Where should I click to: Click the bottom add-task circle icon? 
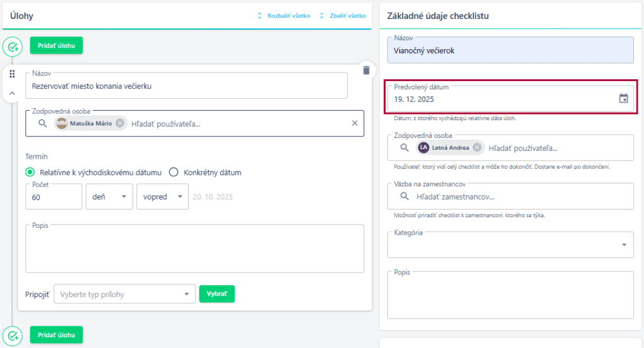point(12,335)
